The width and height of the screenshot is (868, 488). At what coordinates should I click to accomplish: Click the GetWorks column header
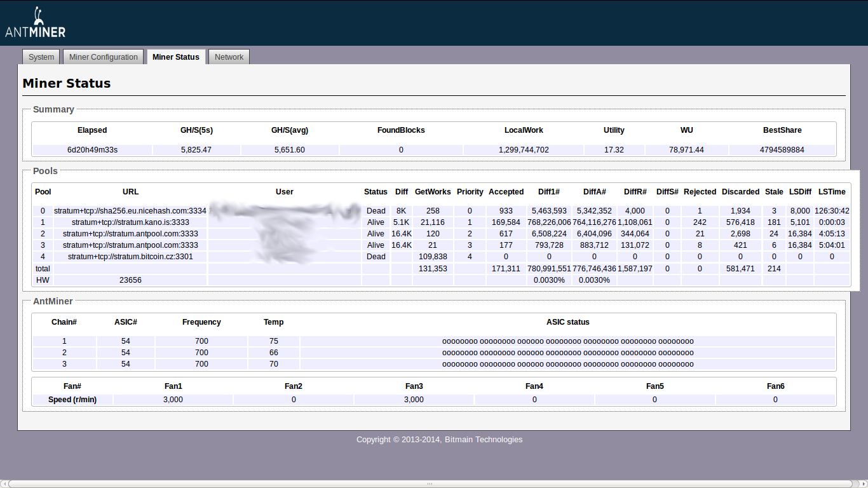[x=433, y=192]
